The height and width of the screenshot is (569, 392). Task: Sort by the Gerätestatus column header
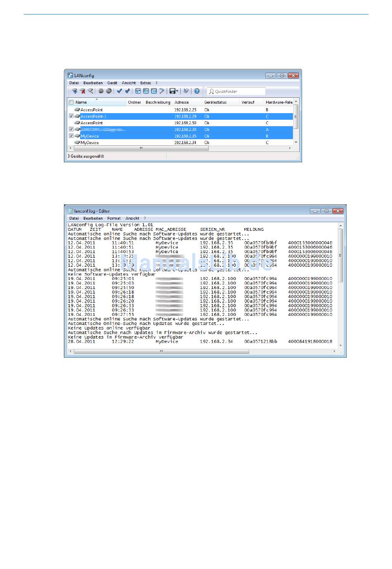click(x=221, y=102)
